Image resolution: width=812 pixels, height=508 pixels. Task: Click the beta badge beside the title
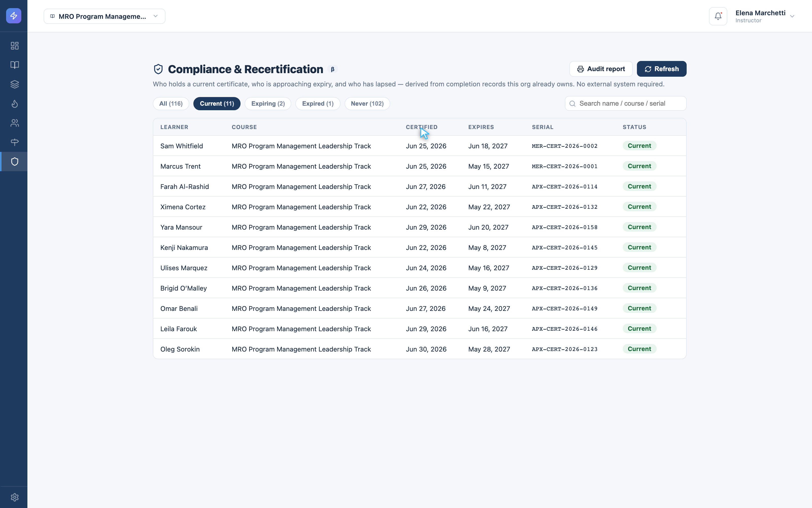332,69
